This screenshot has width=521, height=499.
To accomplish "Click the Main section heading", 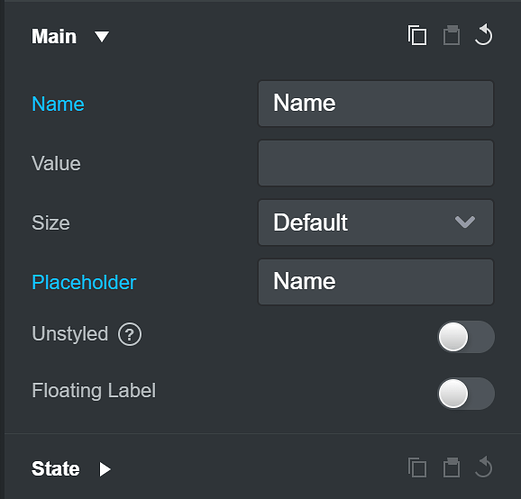I will pyautogui.click(x=54, y=36).
